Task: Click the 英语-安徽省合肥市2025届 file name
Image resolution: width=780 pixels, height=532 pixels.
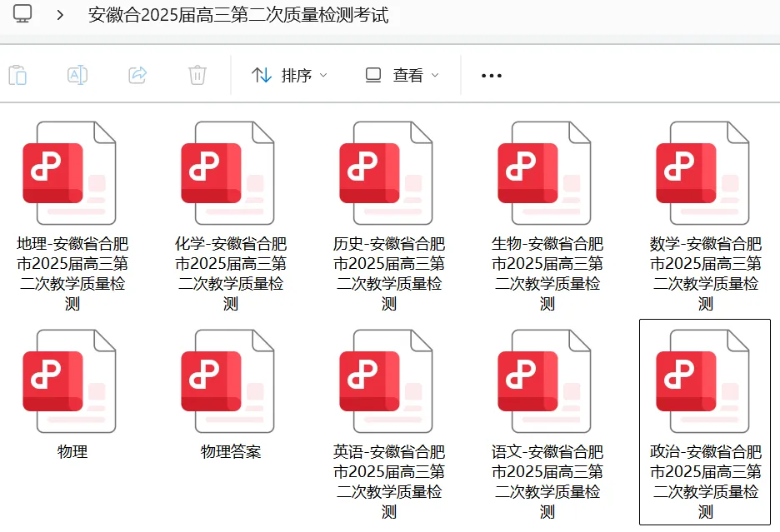Action: coord(389,481)
